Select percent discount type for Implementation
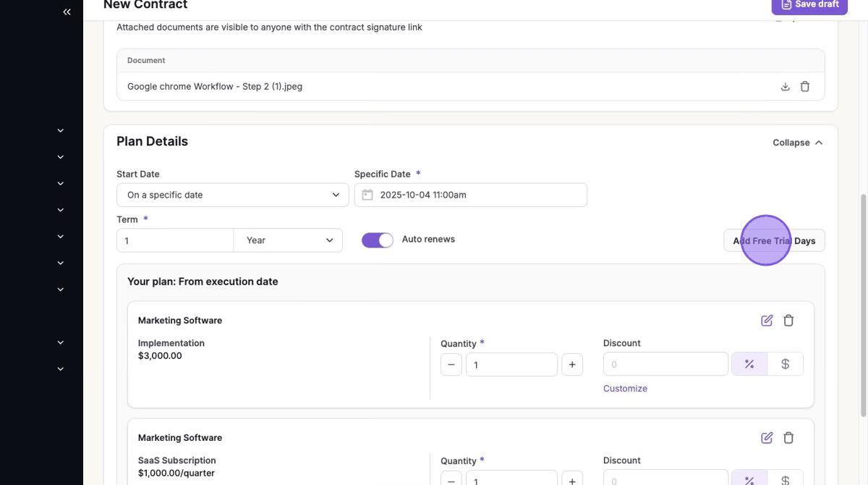This screenshot has height=485, width=868. pos(749,364)
